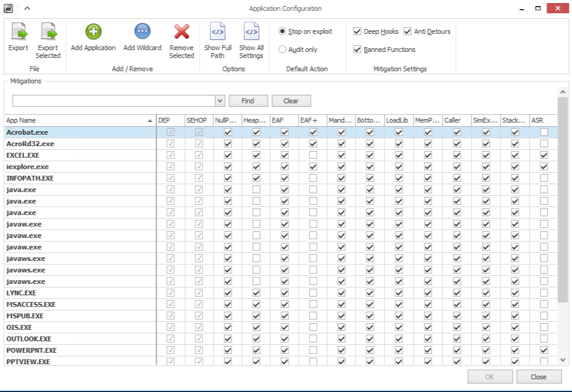
Task: Click the Add Application icon
Action: (93, 32)
